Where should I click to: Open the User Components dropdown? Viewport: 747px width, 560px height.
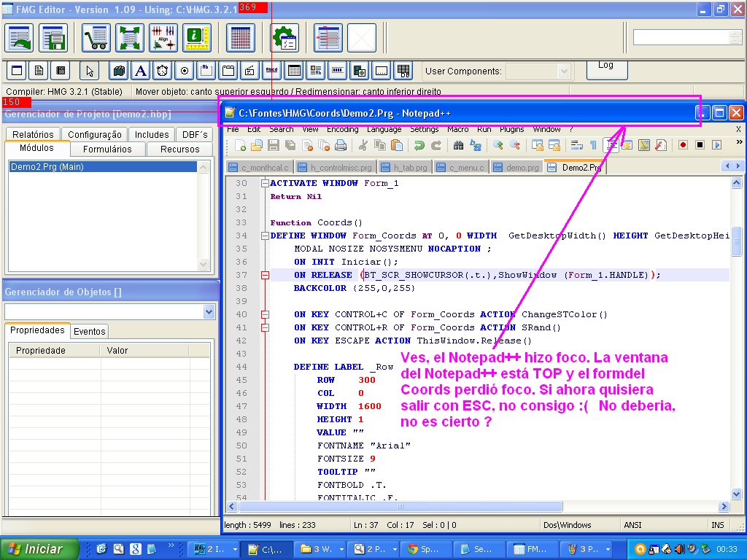[565, 71]
